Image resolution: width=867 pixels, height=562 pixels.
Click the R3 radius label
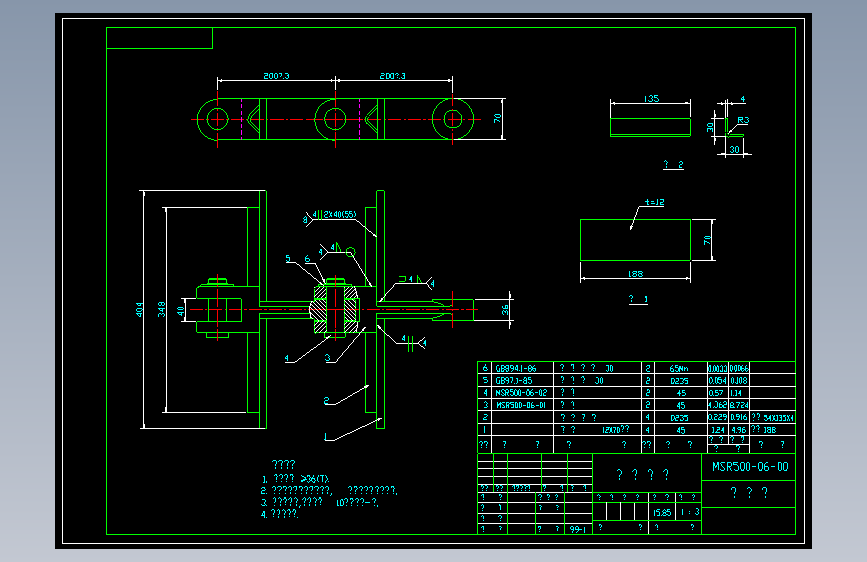click(x=743, y=120)
